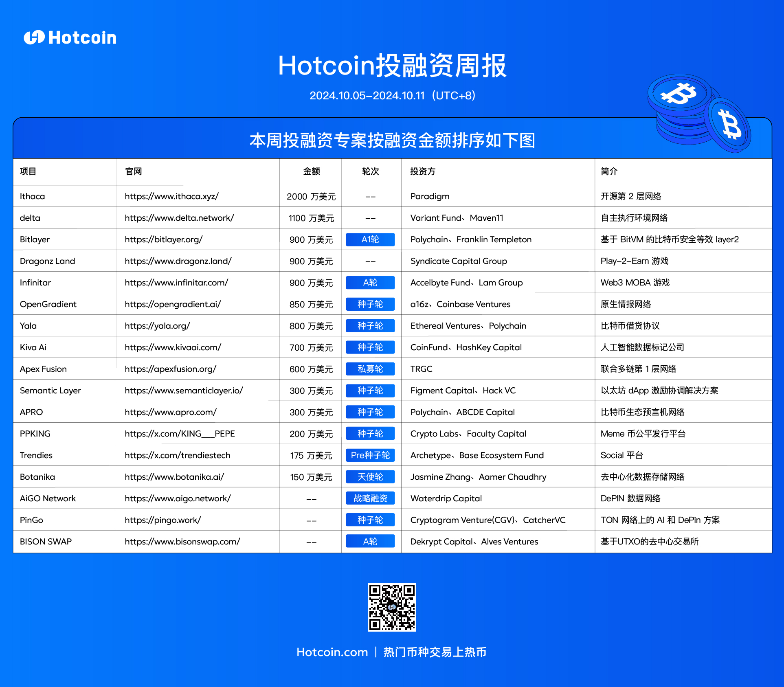This screenshot has height=687, width=784.
Task: Click the 种子轮 badge in APRO row
Action: [x=370, y=412]
